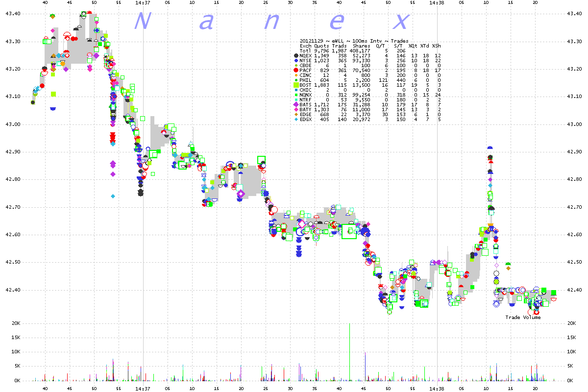
Task: Click the 'Exch' column header
Action: [306, 46]
